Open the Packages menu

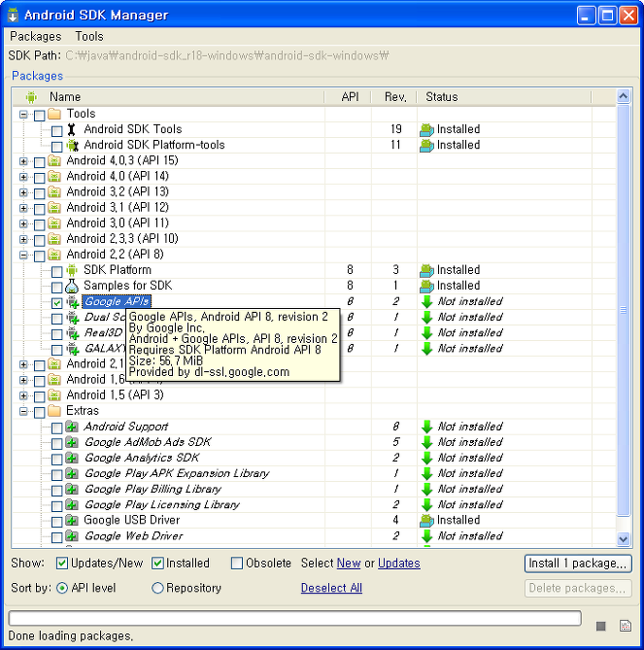[x=36, y=37]
